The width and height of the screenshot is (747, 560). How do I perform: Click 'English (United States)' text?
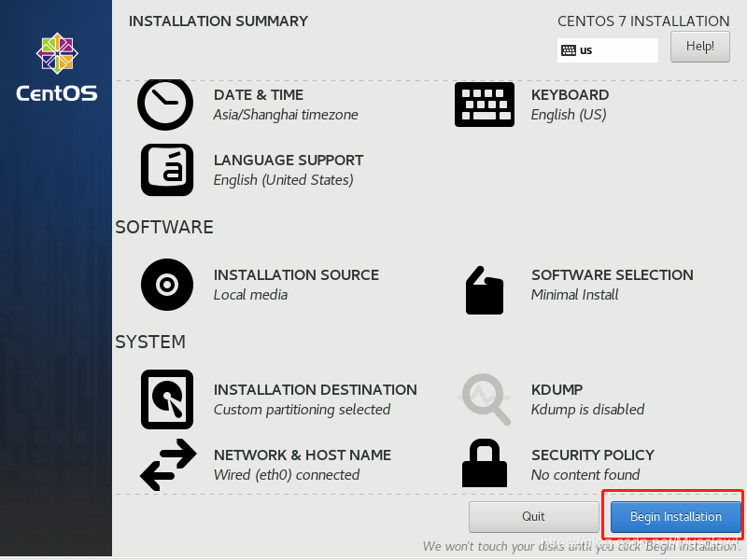coord(284,180)
